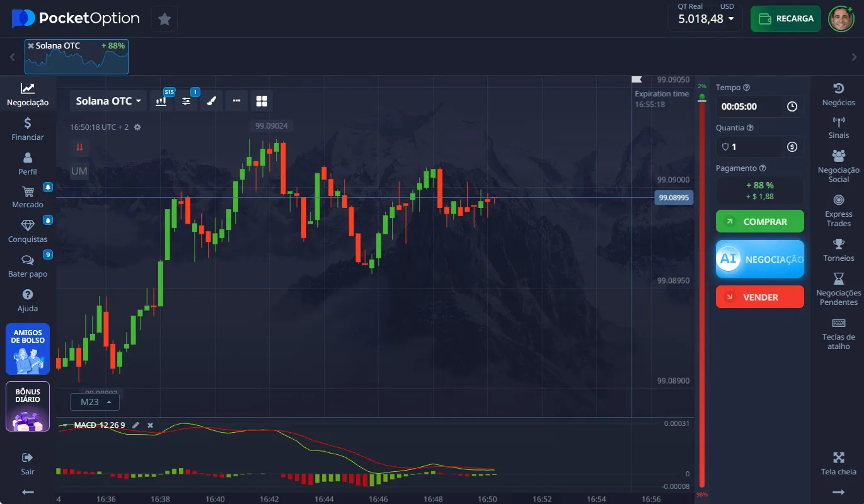Expand the Solana OTC asset dropdown
The width and height of the screenshot is (864, 504).
[108, 101]
